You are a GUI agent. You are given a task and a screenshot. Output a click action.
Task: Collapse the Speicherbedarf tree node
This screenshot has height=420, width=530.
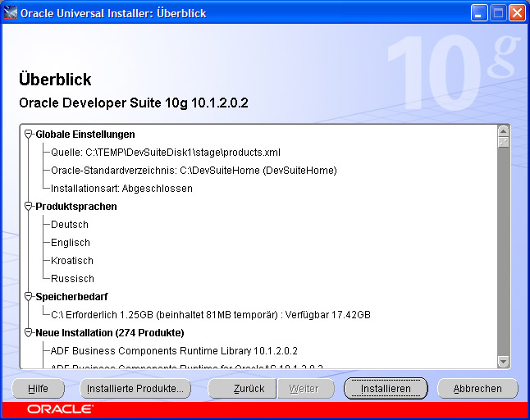29,296
